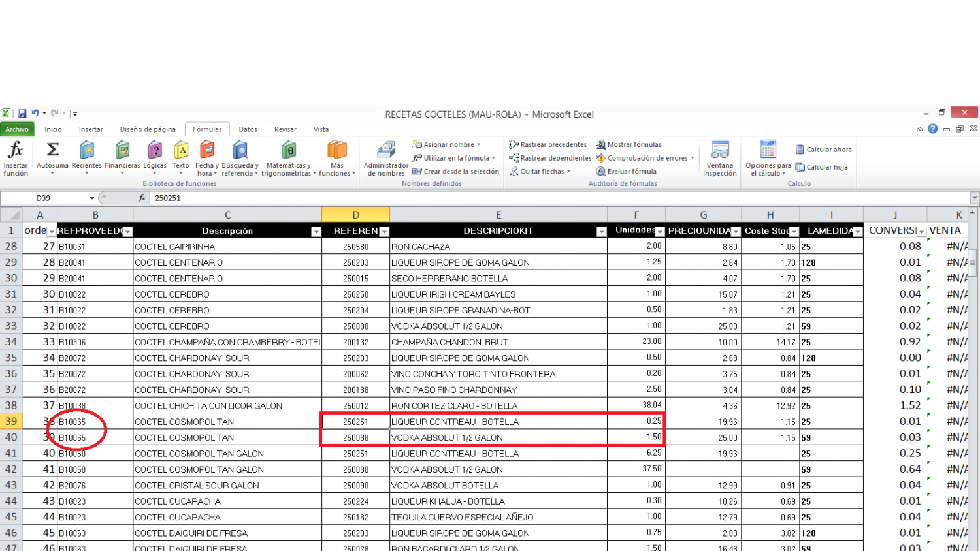Click Evaluar fórmula
Image resolution: width=980 pixels, height=551 pixels.
click(x=626, y=172)
